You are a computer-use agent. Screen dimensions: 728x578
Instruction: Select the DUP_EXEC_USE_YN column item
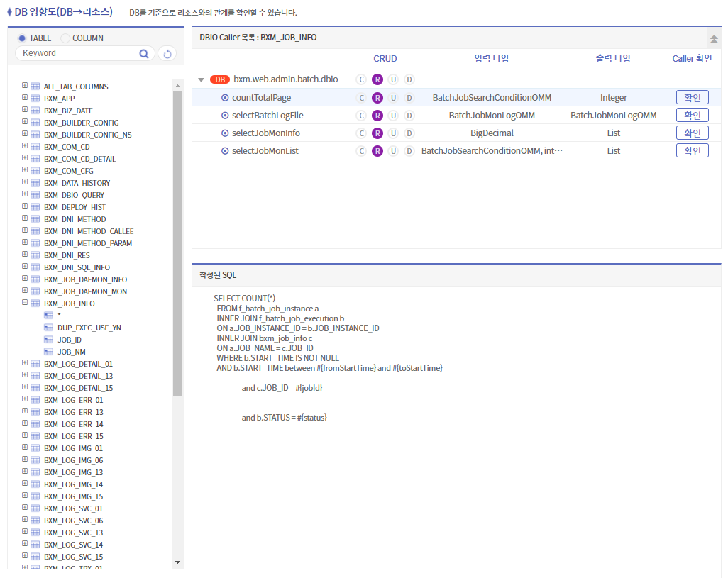pos(89,328)
